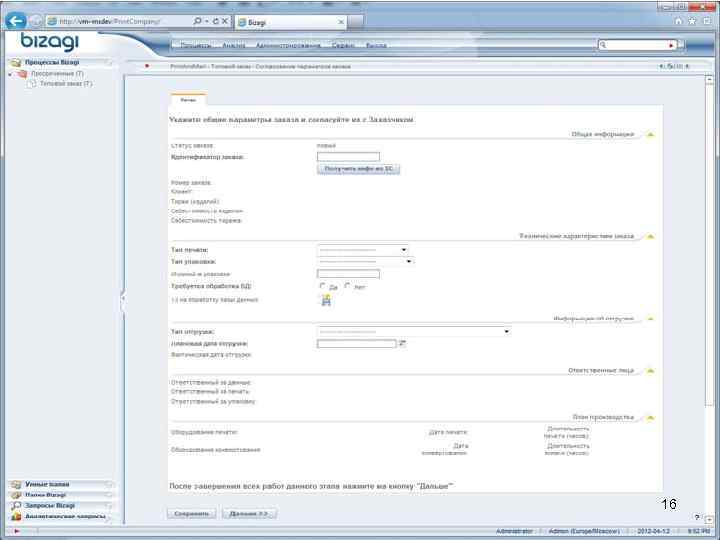Click the Папки Bizagi panel icon
This screenshot has height=540, width=720.
click(x=16, y=495)
